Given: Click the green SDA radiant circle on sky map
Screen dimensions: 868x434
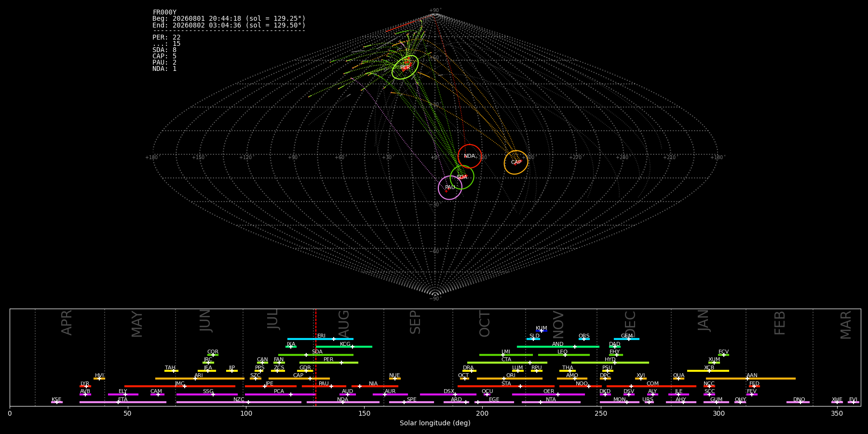Looking at the screenshot, I should [x=462, y=177].
